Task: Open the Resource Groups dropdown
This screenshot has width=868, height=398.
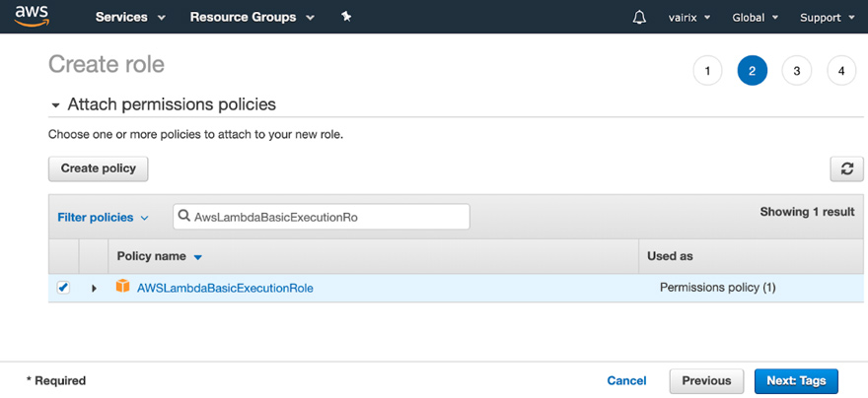Action: click(253, 17)
